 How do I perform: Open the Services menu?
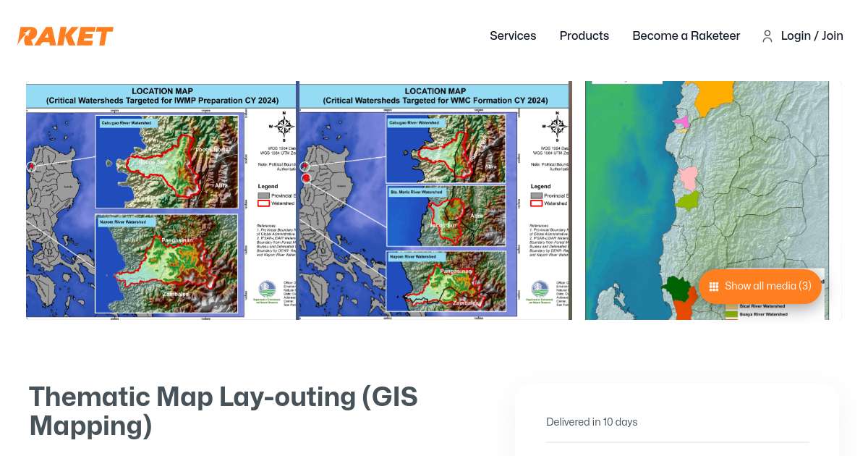[x=513, y=36]
